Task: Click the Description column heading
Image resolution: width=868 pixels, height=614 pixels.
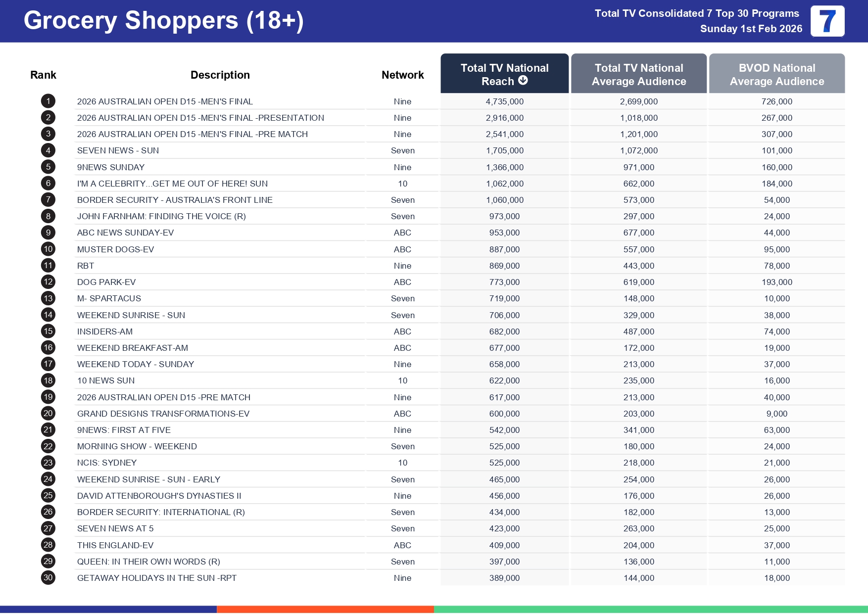Action: coord(220,75)
